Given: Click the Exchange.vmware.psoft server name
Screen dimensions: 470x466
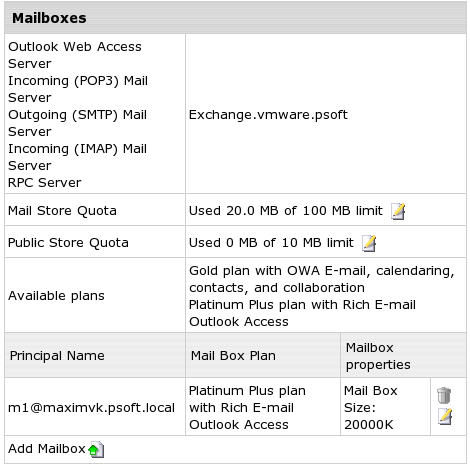Looking at the screenshot, I should (268, 115).
